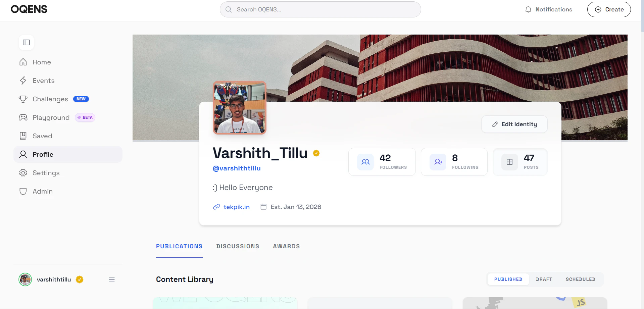Open Challenges trophy icon
The width and height of the screenshot is (644, 309).
tap(23, 99)
